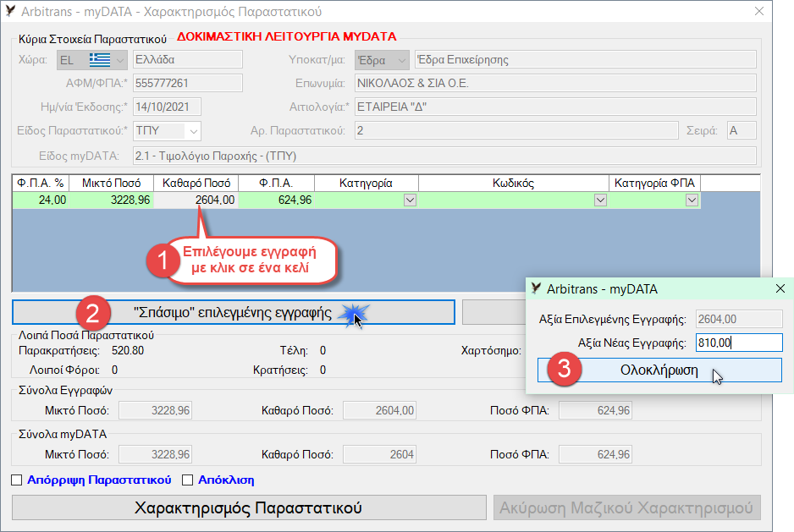The width and height of the screenshot is (794, 532).
Task: Click the Κωδικός column header
Action: click(514, 184)
